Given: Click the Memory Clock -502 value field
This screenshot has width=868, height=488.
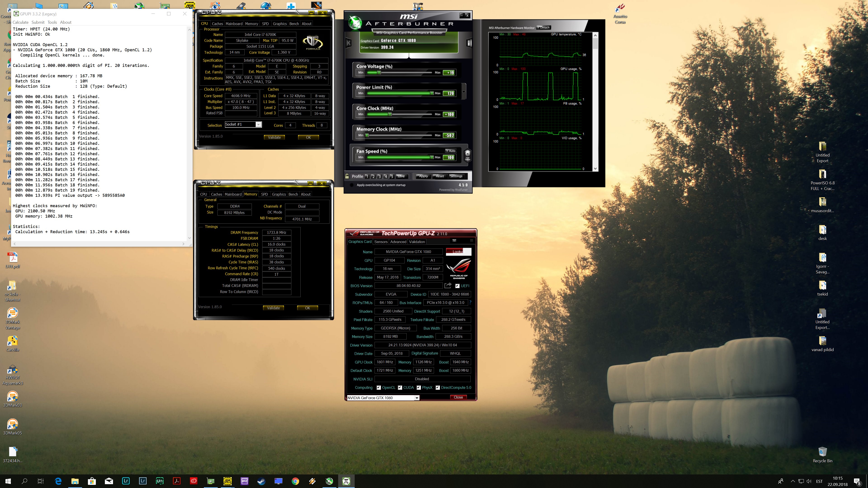Looking at the screenshot, I should 449,135.
